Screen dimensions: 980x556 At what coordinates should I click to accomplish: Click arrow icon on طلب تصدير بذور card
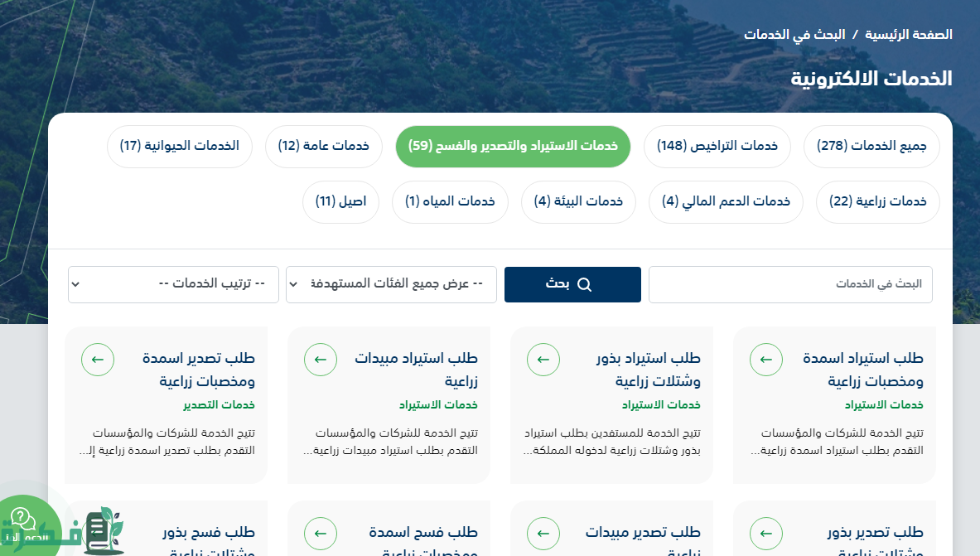765,534
